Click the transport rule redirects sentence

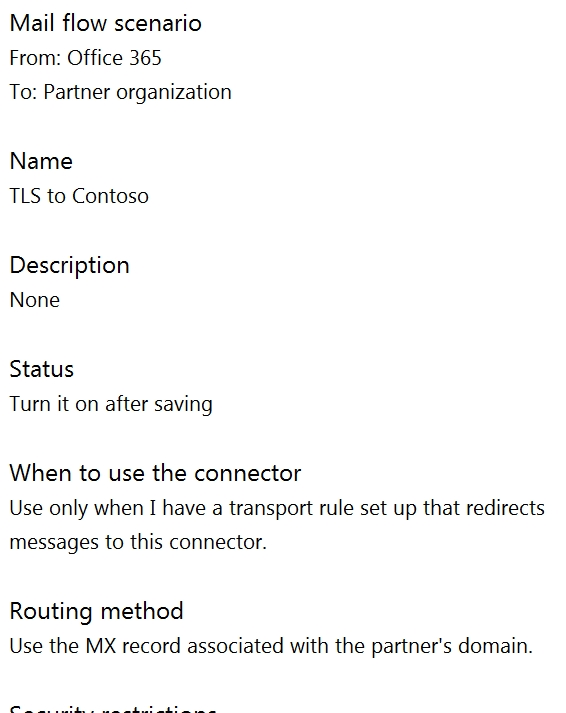277,508
